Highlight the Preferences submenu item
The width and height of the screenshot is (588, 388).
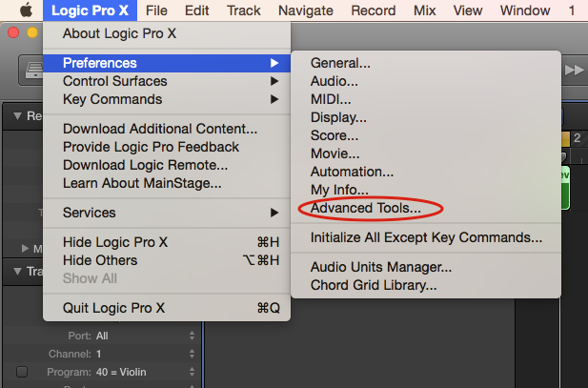click(x=167, y=63)
